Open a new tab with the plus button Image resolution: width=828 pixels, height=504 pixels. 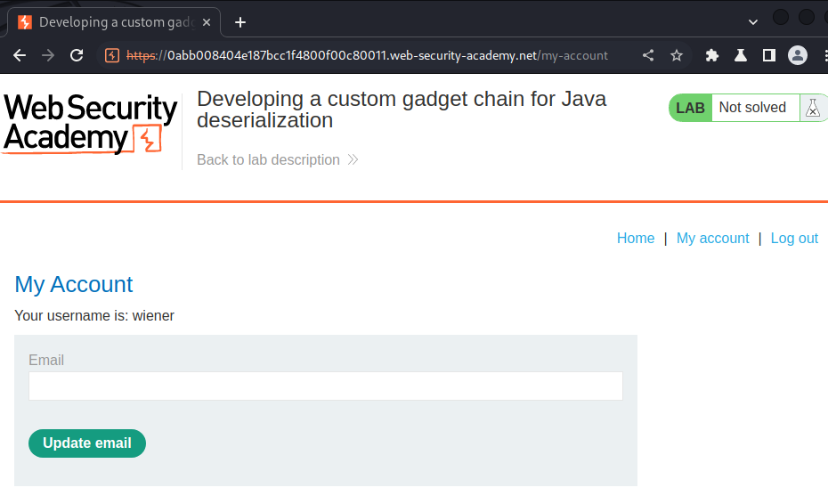[x=240, y=22]
